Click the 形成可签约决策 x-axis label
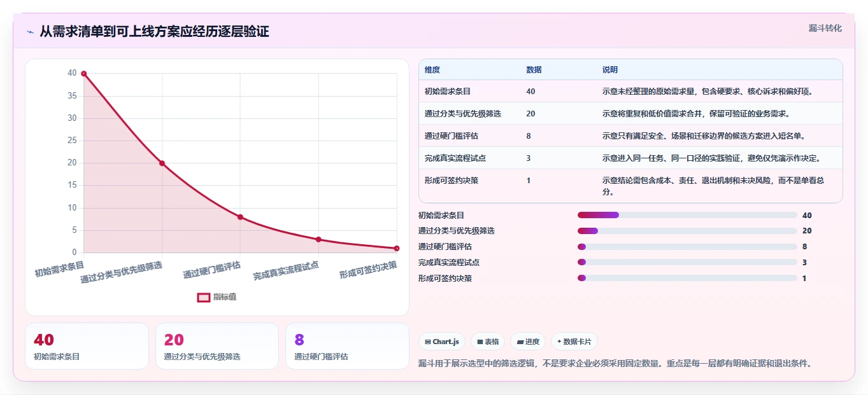 [368, 269]
